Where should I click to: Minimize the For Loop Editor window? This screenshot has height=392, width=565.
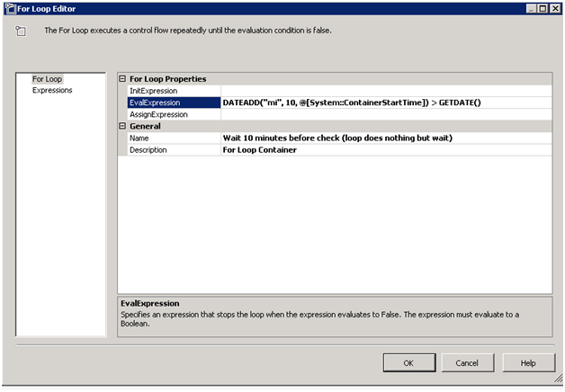(526, 8)
